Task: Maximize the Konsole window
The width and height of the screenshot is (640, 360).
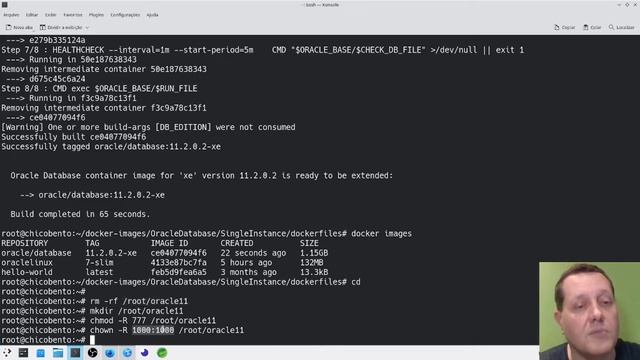Action: point(627,4)
